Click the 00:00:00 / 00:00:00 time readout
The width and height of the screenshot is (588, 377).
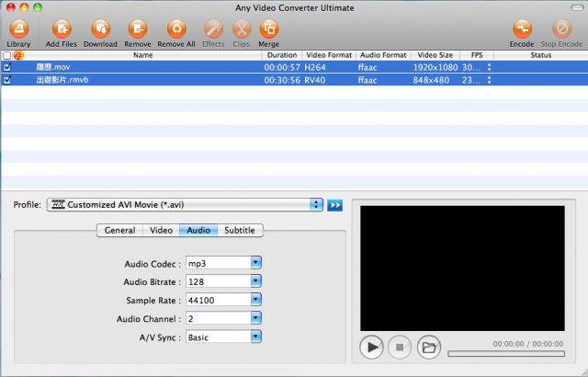point(528,344)
